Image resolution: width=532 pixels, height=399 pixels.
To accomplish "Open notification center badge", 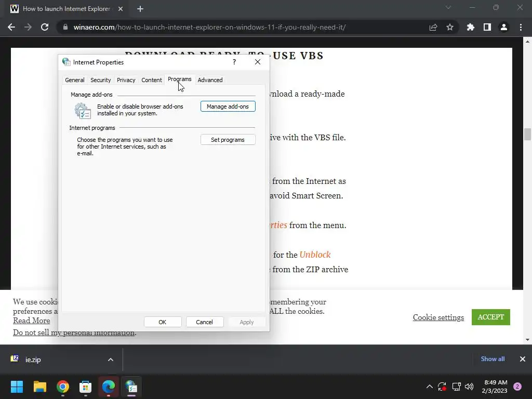I will [x=517, y=387].
